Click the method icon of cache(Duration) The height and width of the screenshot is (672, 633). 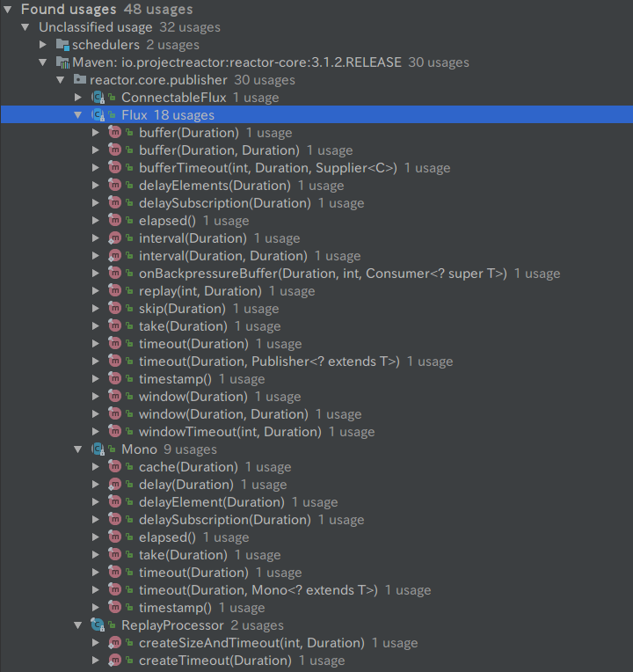point(115,467)
